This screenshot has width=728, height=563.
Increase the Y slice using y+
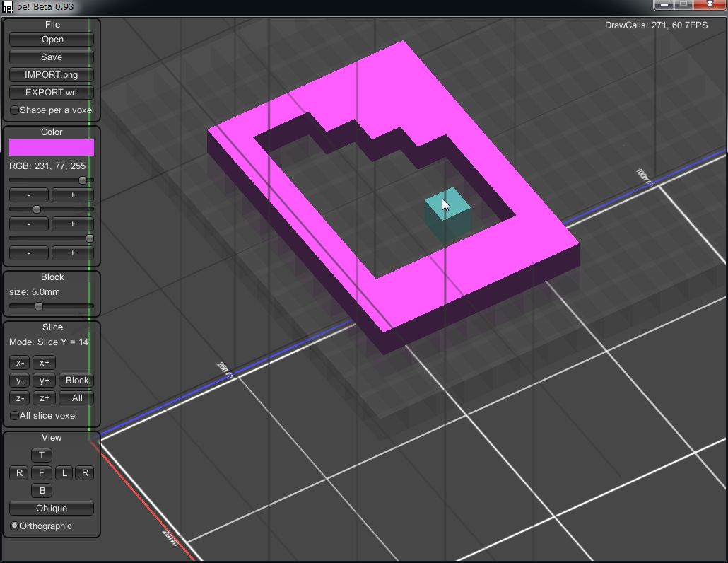(44, 381)
